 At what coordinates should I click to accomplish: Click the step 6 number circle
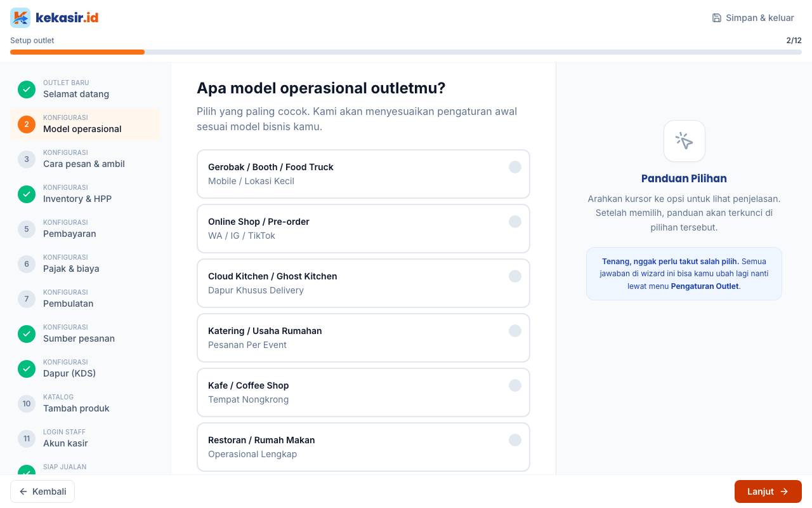pyautogui.click(x=27, y=264)
